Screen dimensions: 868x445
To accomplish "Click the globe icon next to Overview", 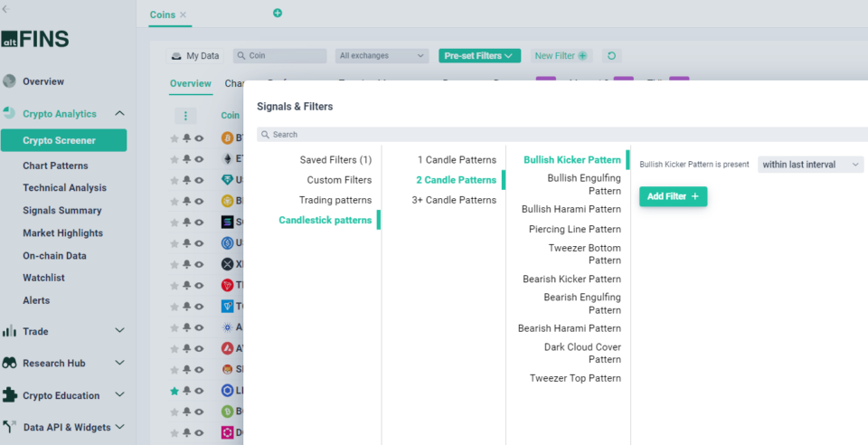I will point(10,81).
